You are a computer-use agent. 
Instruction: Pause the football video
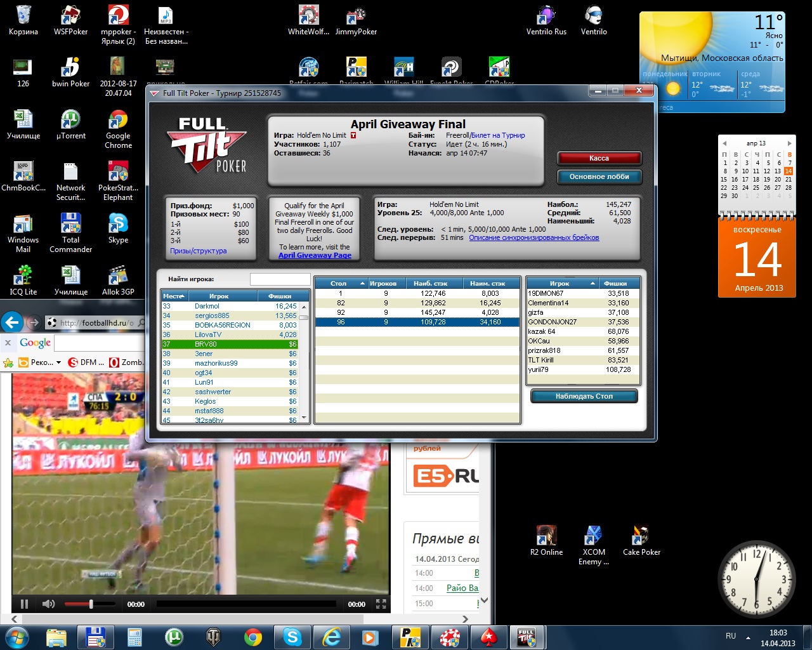coord(24,604)
